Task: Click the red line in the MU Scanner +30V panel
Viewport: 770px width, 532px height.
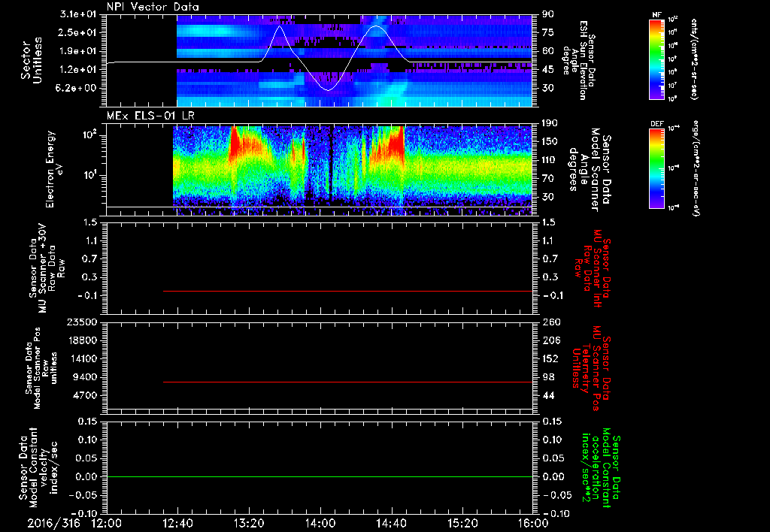Action: [347, 291]
